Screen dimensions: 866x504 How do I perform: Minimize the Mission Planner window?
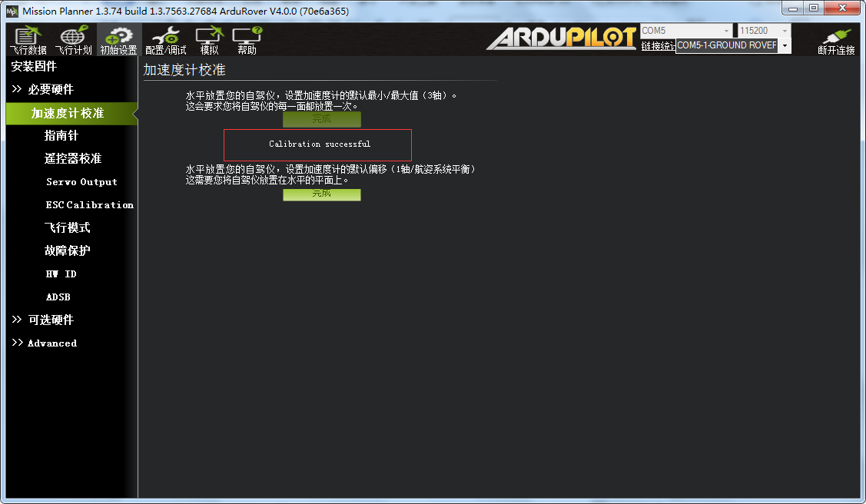click(x=793, y=8)
